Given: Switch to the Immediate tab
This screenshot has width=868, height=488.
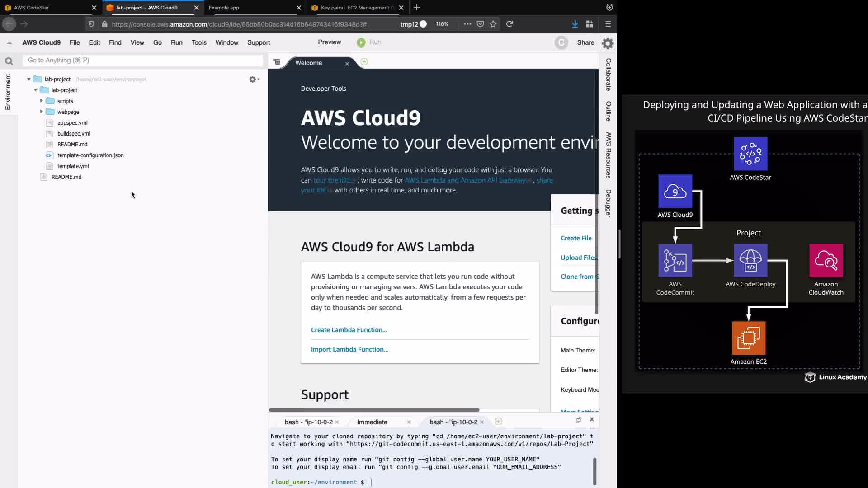Looking at the screenshot, I should (x=372, y=422).
